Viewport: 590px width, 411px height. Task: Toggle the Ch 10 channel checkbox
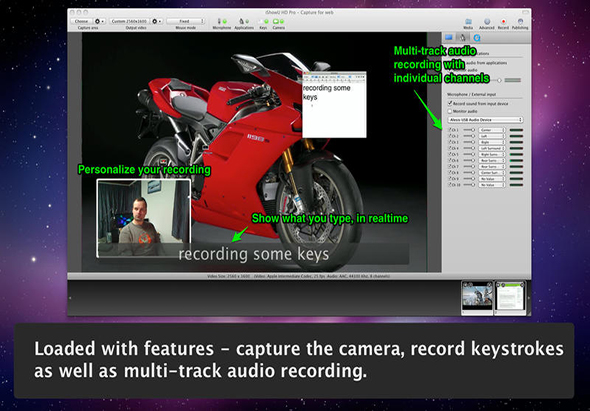pyautogui.click(x=450, y=185)
